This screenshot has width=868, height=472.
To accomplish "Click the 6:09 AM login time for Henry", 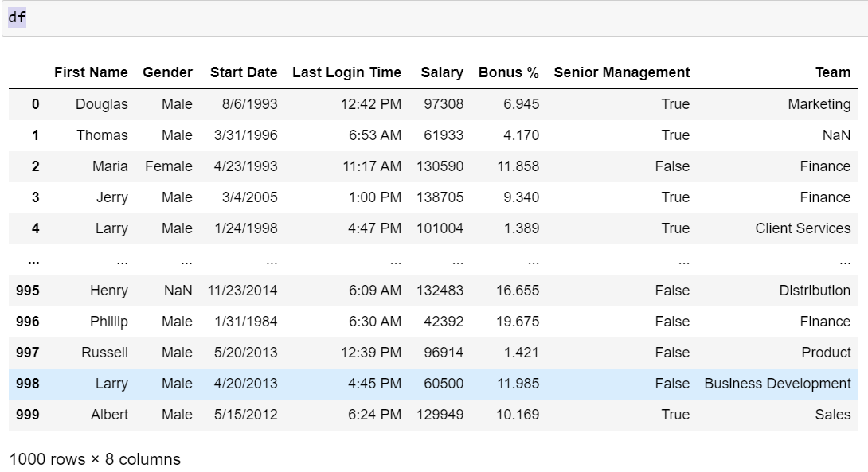I will pyautogui.click(x=376, y=291).
